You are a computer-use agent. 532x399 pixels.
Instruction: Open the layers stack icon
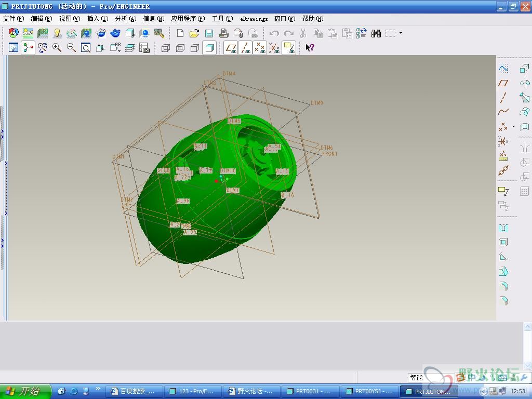tap(129, 47)
